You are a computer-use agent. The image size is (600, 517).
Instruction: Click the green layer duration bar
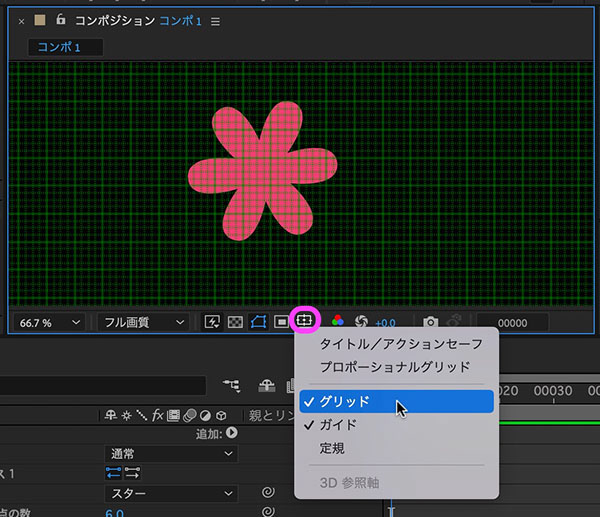click(x=549, y=422)
